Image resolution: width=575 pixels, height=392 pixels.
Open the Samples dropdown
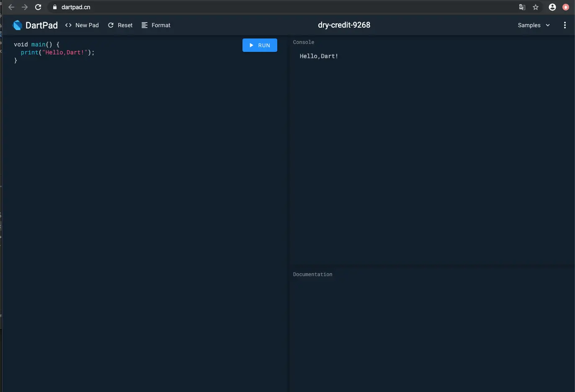tap(534, 25)
